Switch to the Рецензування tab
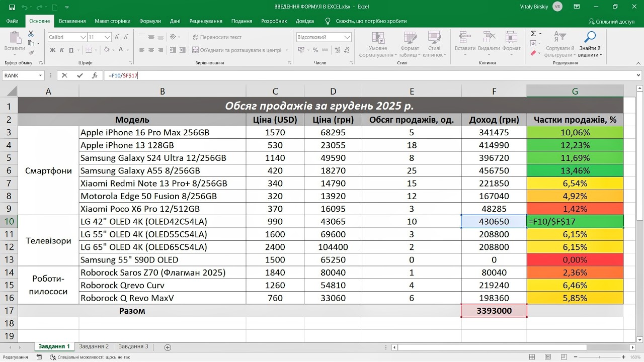 (206, 21)
